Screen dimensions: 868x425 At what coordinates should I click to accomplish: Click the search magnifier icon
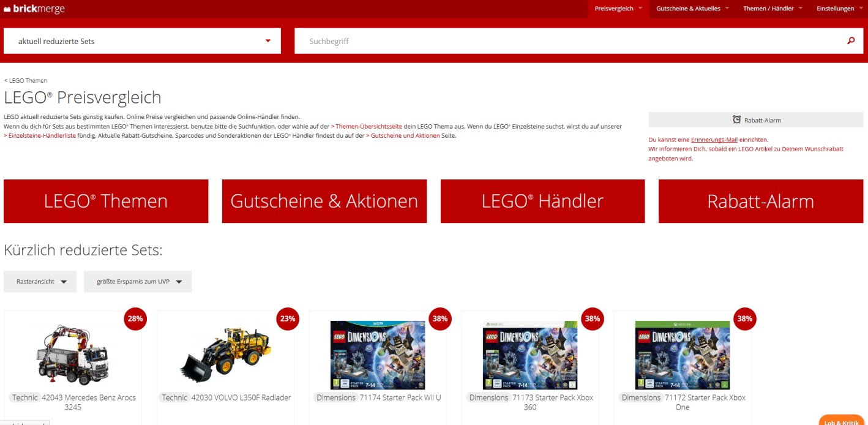click(x=851, y=41)
